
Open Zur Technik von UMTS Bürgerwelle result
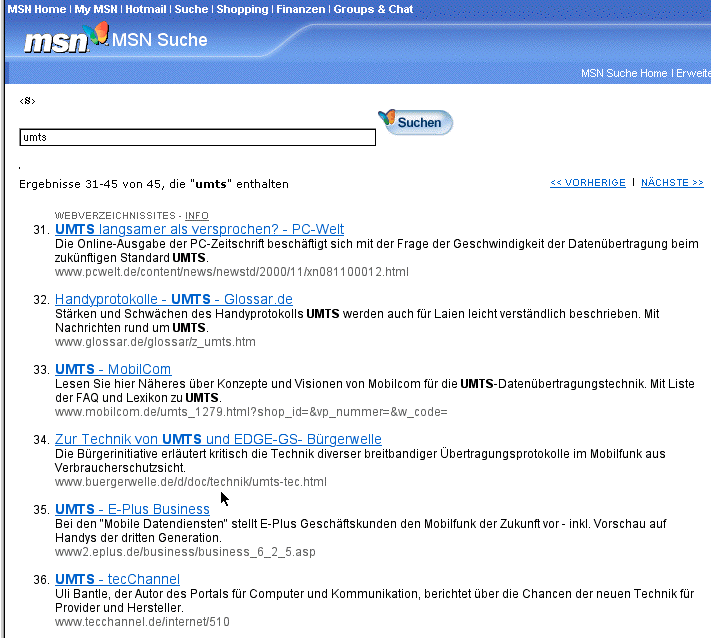click(x=218, y=439)
